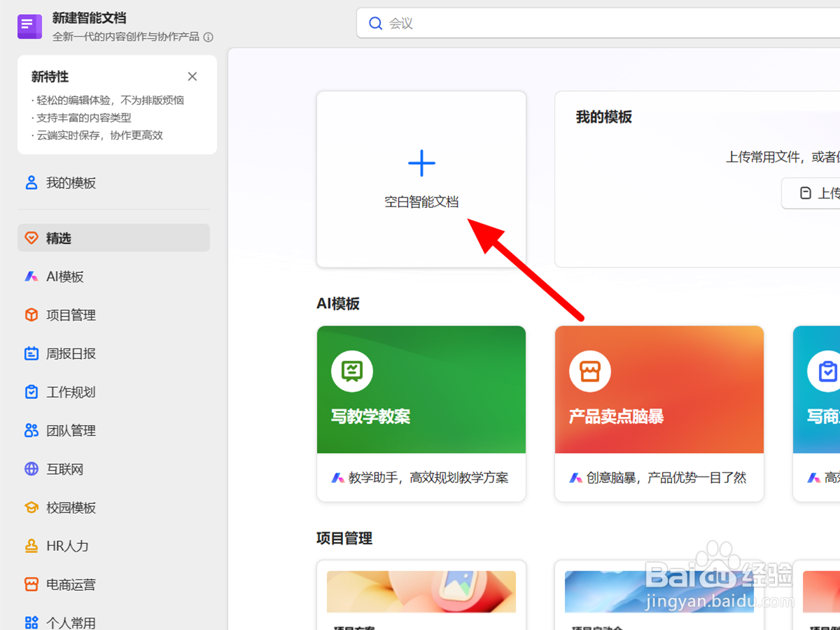
Task: Click 教学助手，高效规划教学方案 description
Action: (x=428, y=477)
